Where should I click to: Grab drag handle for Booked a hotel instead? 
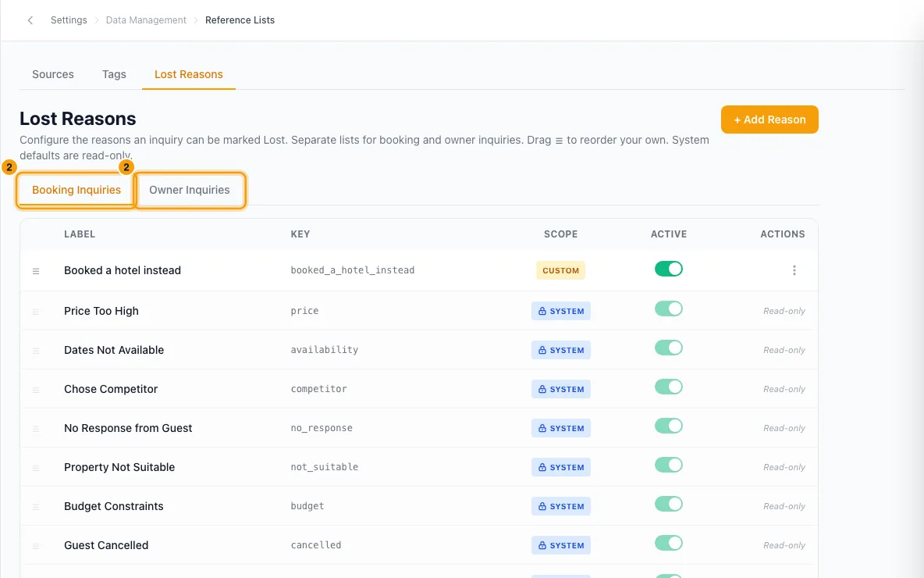36,271
